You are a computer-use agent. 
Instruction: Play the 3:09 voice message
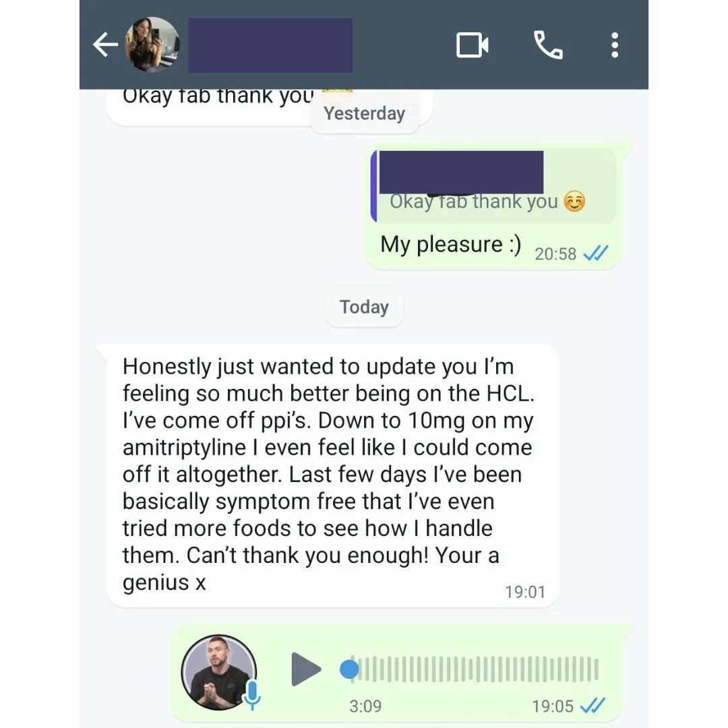(305, 669)
